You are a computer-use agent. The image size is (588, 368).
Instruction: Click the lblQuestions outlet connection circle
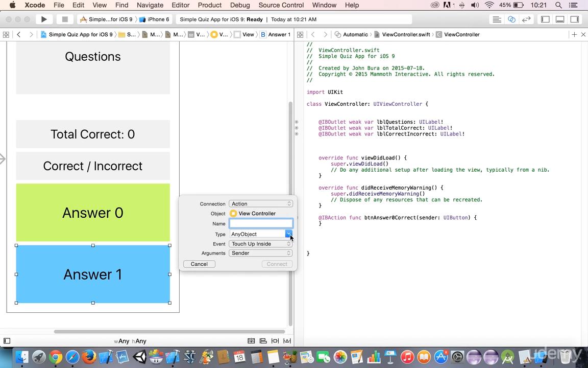point(296,122)
